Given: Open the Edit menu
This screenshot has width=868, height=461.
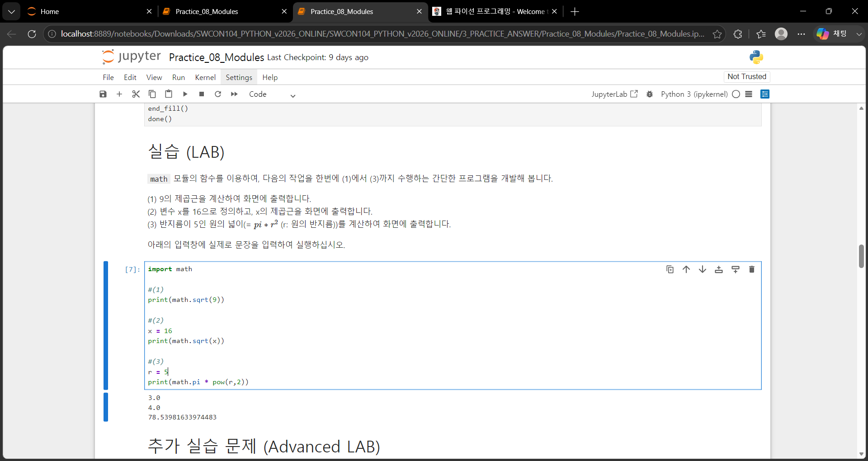Looking at the screenshot, I should (130, 77).
